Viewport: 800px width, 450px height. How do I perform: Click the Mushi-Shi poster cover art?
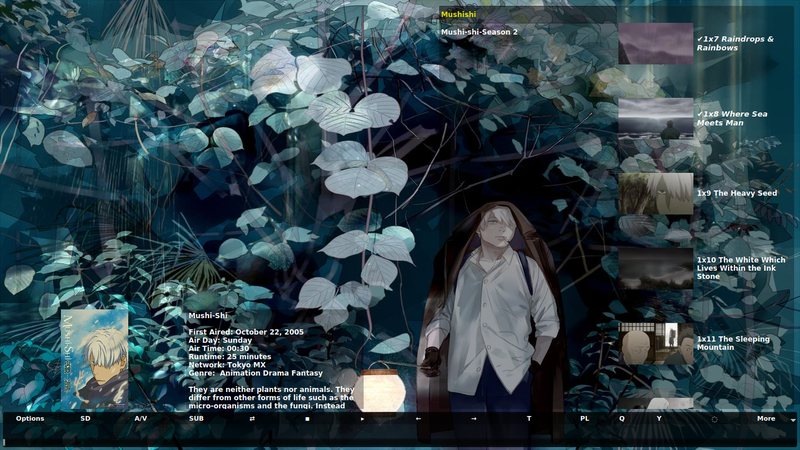pyautogui.click(x=94, y=359)
